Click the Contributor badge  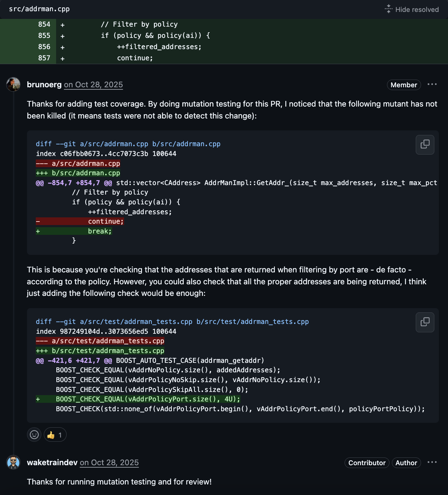tap(367, 463)
